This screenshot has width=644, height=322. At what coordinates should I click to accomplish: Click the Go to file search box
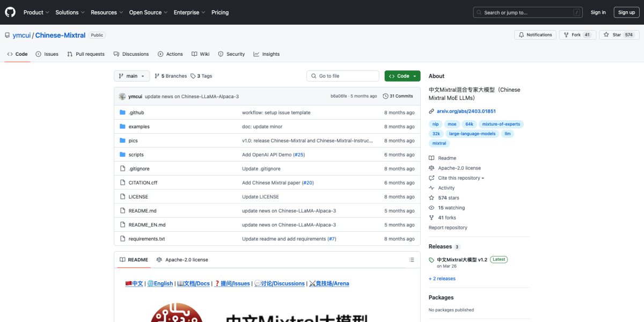tap(342, 76)
